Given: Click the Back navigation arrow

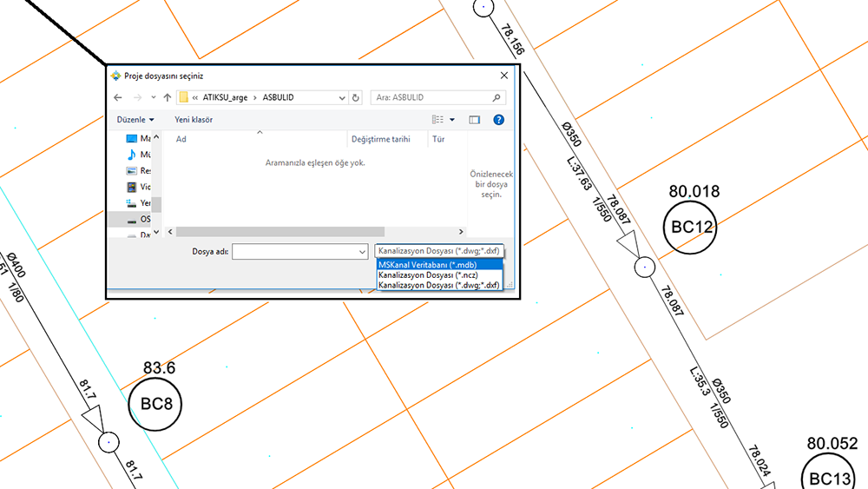Looking at the screenshot, I should 118,98.
